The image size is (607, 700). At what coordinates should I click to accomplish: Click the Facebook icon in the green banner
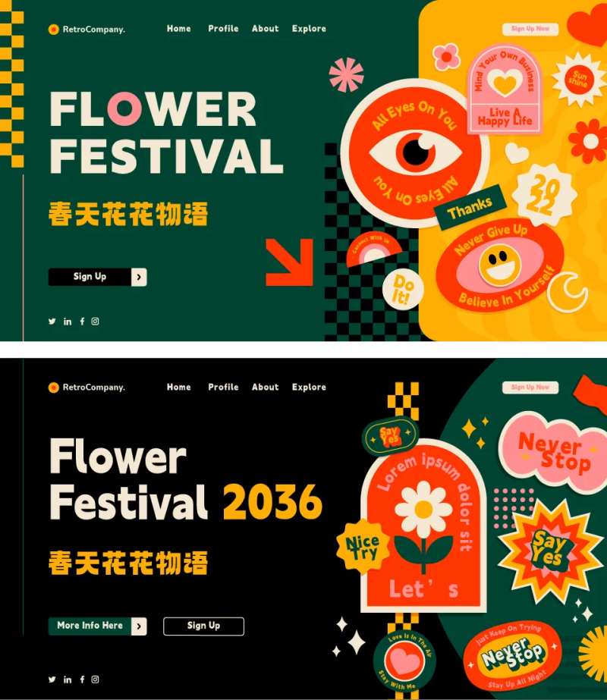(x=82, y=321)
